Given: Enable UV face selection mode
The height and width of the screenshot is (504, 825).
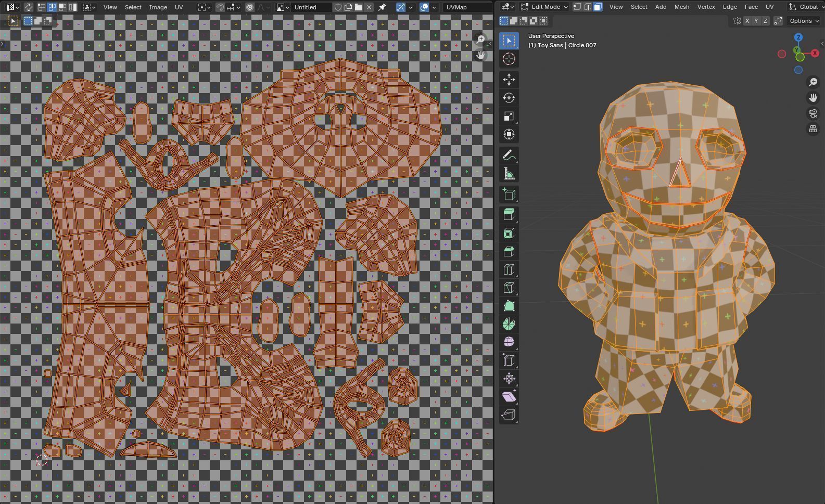Looking at the screenshot, I should coord(62,7).
